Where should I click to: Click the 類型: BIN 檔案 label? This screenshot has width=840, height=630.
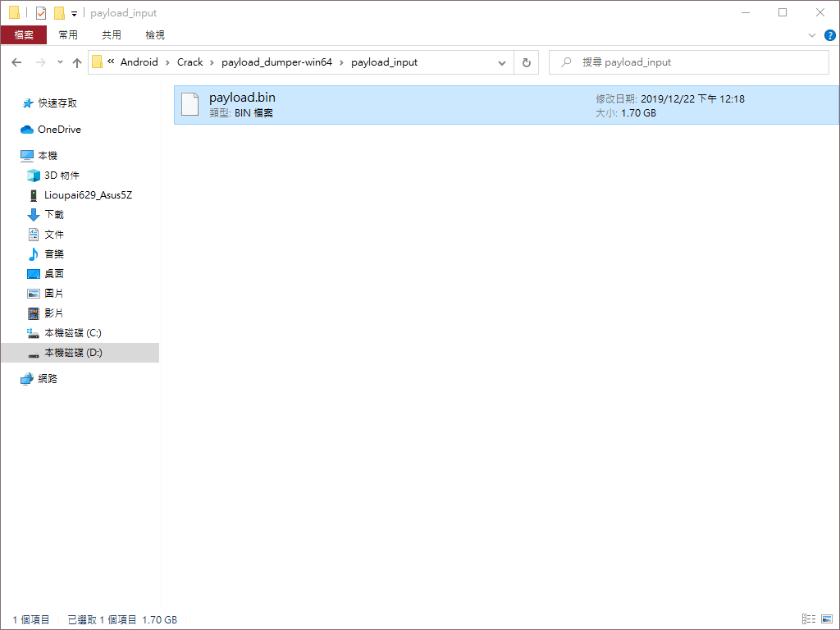point(241,113)
